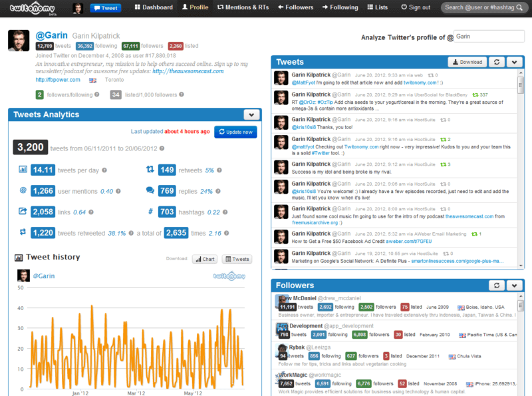
Task: Click help icon next to times 2.16
Action: [x=226, y=233]
